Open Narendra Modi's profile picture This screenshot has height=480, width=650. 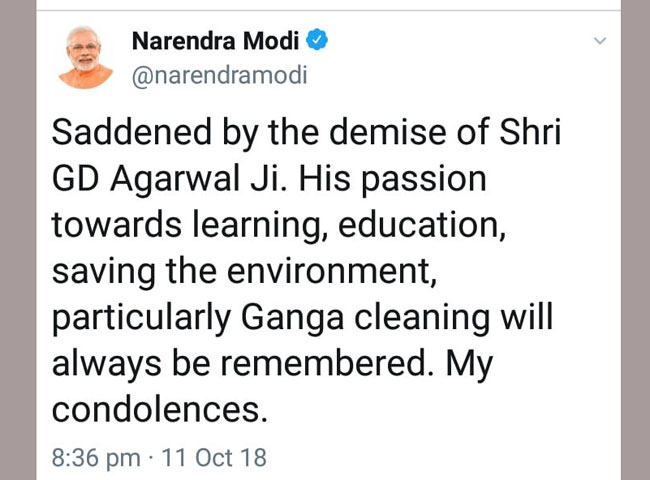point(86,58)
